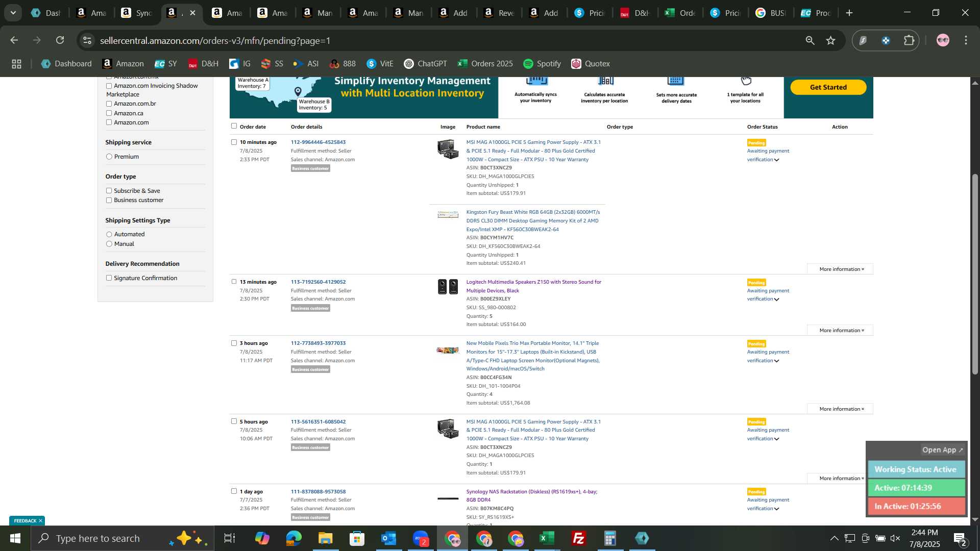Open order link 112-7738493-3977033

[x=318, y=343]
